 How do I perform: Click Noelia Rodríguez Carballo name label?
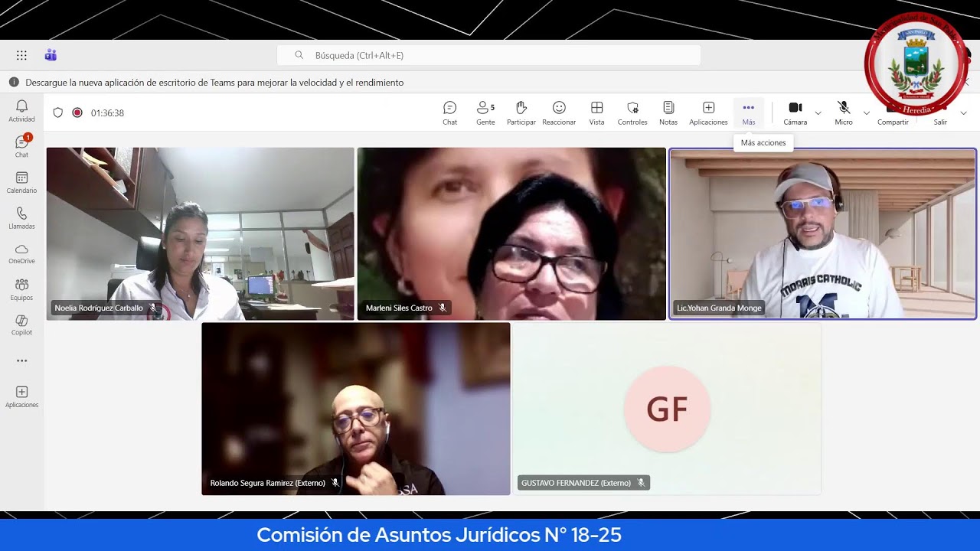coord(99,308)
